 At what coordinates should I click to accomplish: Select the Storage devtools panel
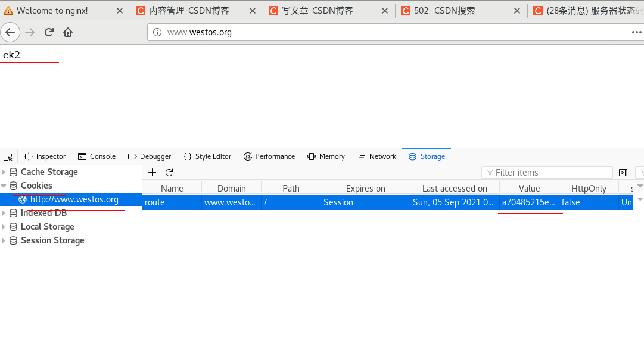(x=427, y=156)
